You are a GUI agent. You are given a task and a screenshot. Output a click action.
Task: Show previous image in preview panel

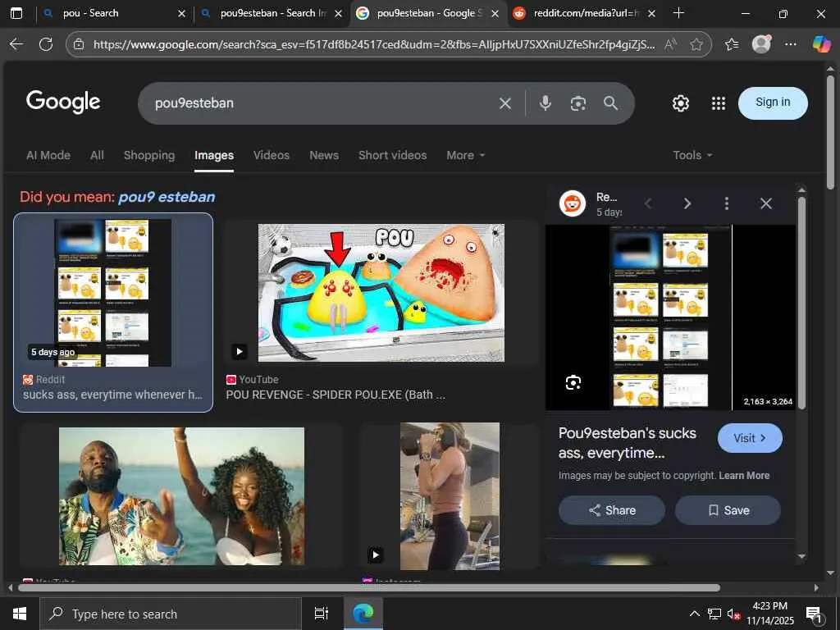(648, 203)
